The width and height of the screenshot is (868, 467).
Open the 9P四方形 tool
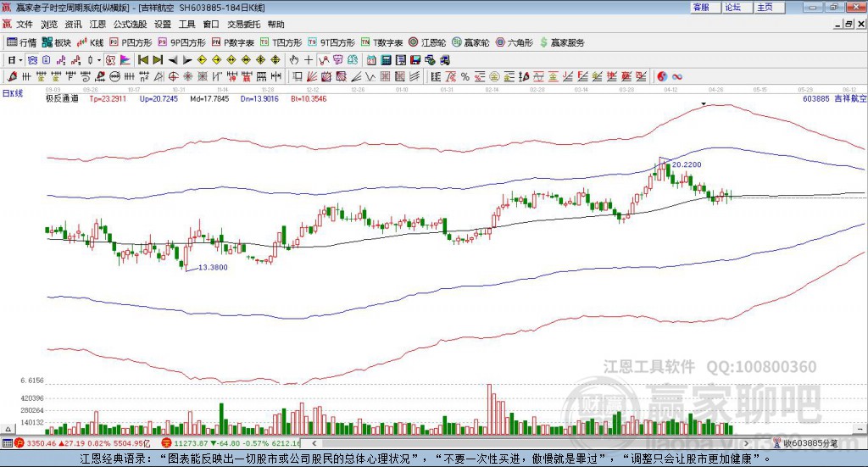click(181, 42)
